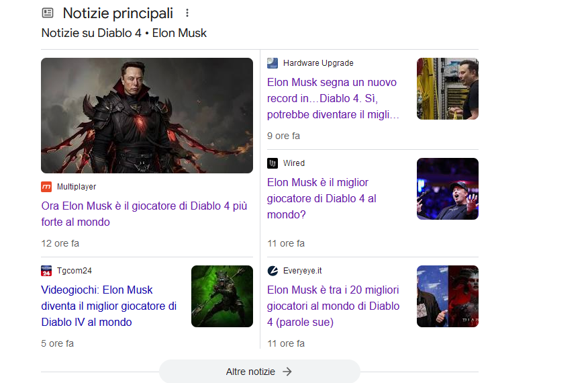Click the 'Notizie su Diablo 4 • Elon Musk' subtitle
This screenshot has height=383, width=588.
124,33
